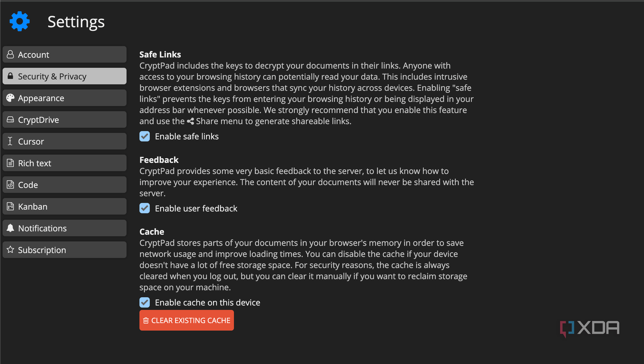The height and width of the screenshot is (364, 644).
Task: Select the Cursor I-beam icon
Action: point(10,141)
